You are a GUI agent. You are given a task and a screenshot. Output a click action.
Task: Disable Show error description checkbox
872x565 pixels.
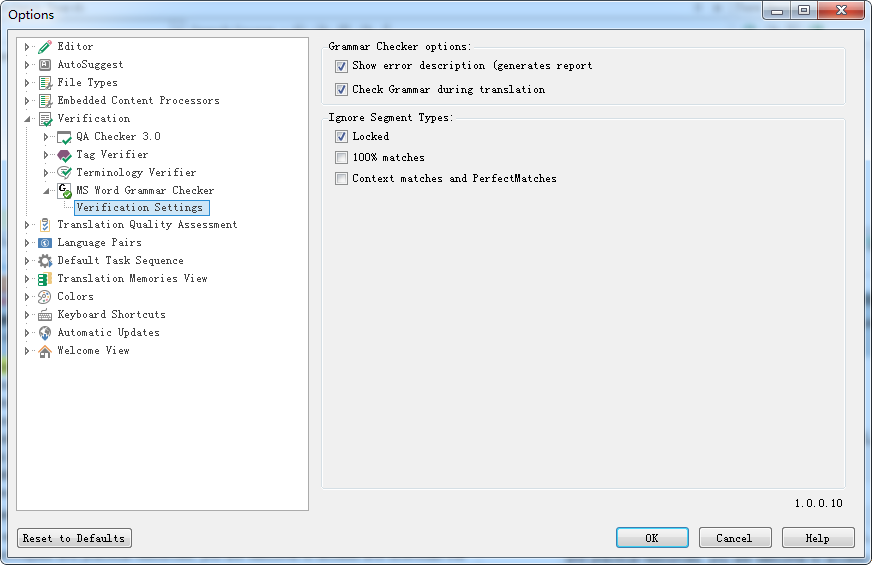click(342, 66)
